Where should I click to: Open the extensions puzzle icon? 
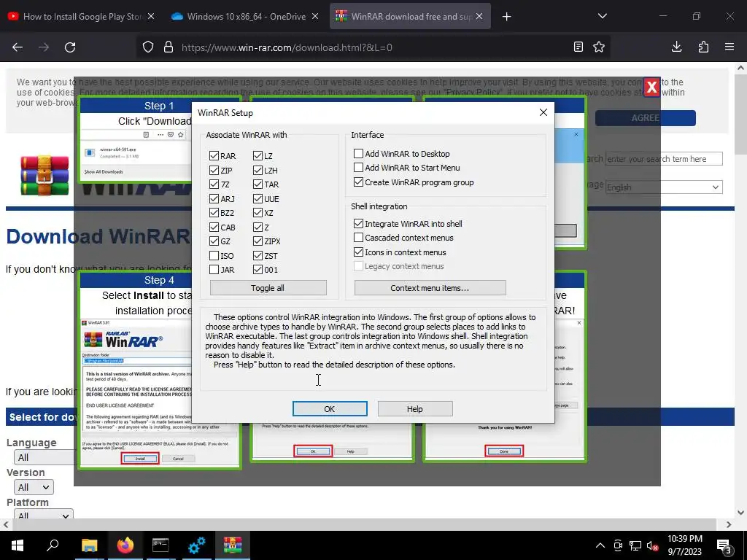click(x=703, y=47)
